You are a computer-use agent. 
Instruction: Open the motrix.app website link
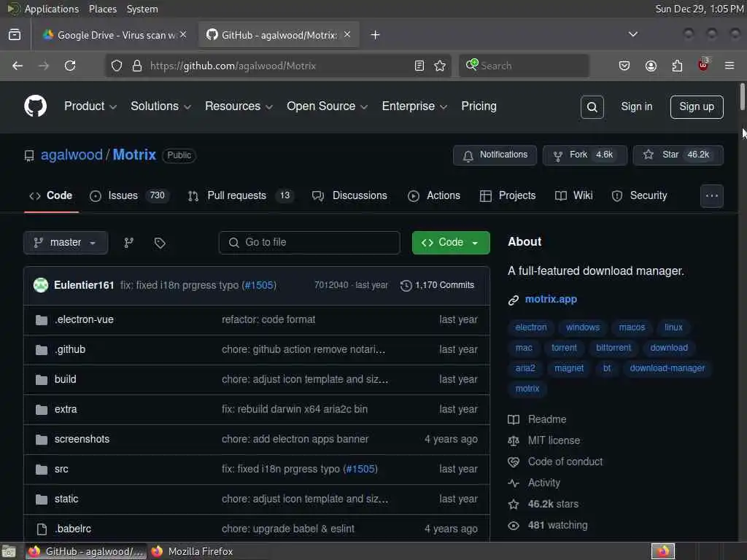click(x=551, y=299)
